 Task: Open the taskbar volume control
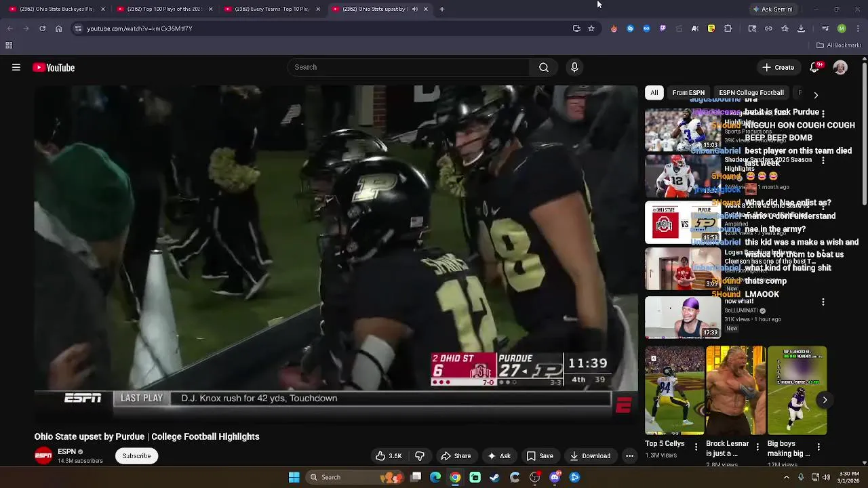827,477
